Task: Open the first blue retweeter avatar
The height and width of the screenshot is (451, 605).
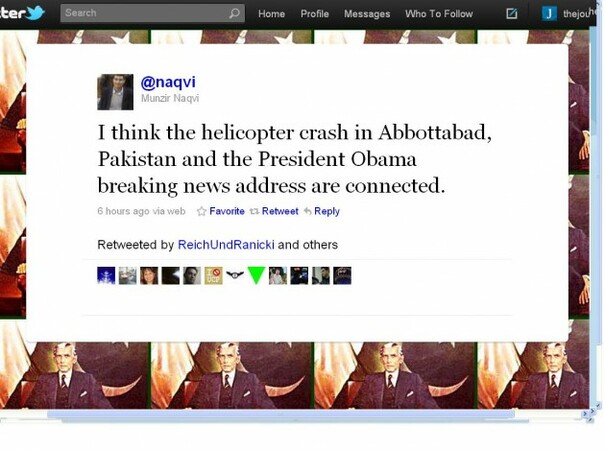Action: pyautogui.click(x=106, y=275)
